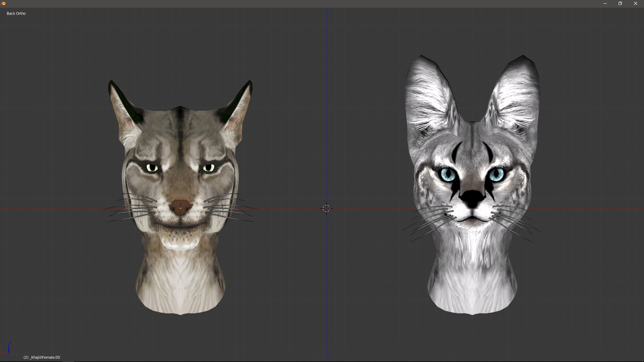Click the Blender logo in title bar
This screenshot has height=362, width=644.
[3, 3]
